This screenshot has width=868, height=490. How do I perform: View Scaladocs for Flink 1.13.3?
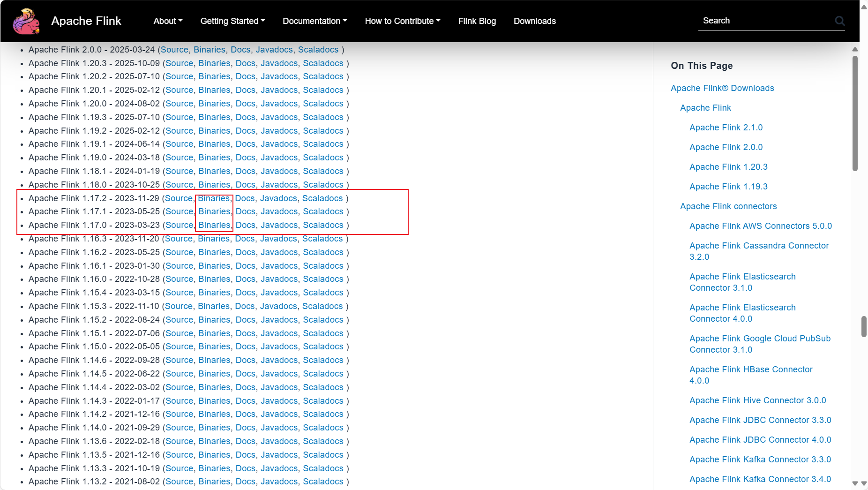pyautogui.click(x=323, y=468)
